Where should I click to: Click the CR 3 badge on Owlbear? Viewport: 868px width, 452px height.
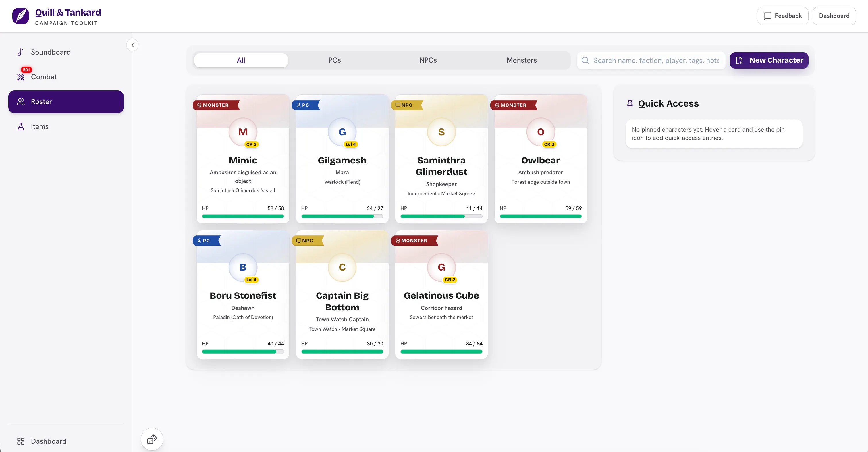click(549, 144)
